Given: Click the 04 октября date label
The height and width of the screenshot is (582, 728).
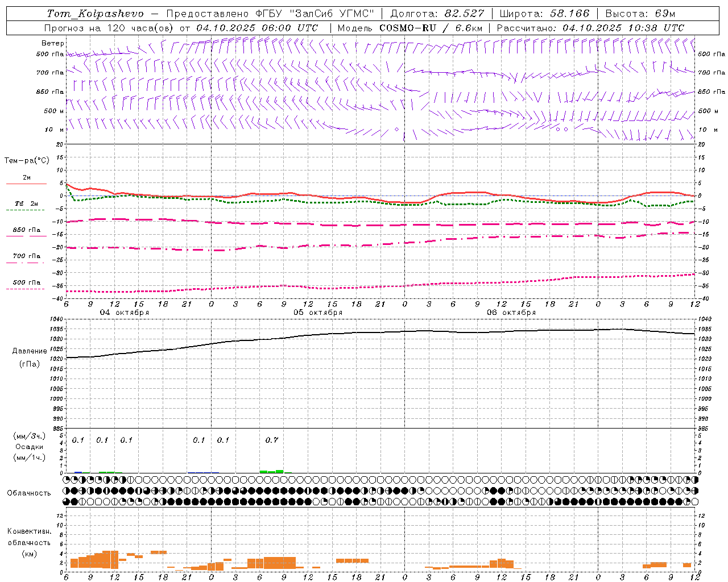Looking at the screenshot, I should pos(125,313).
